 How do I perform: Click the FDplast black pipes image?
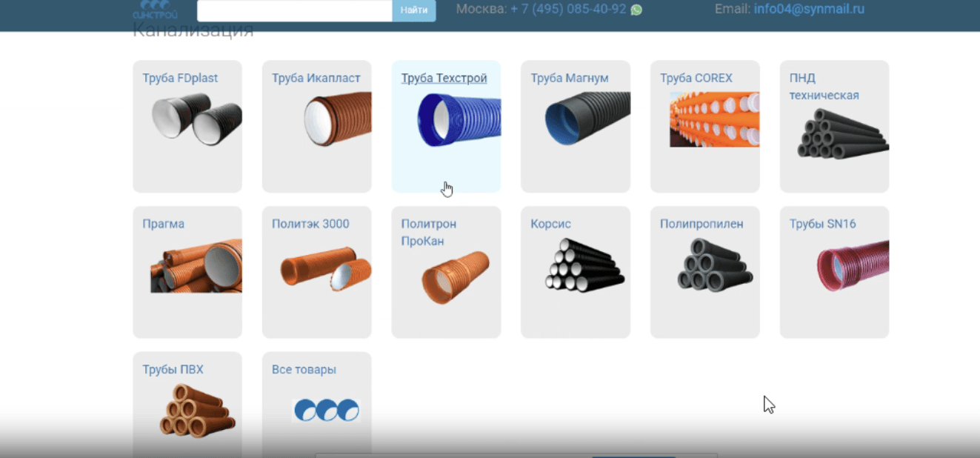[196, 119]
